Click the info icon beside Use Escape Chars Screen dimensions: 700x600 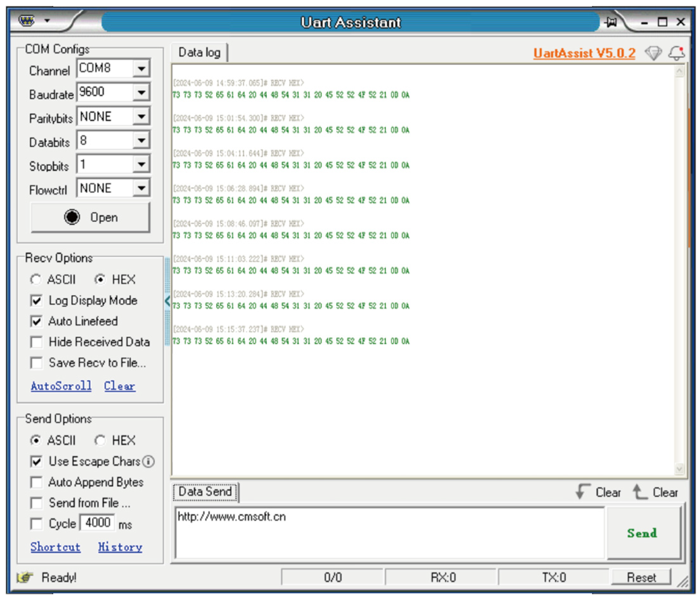149,461
